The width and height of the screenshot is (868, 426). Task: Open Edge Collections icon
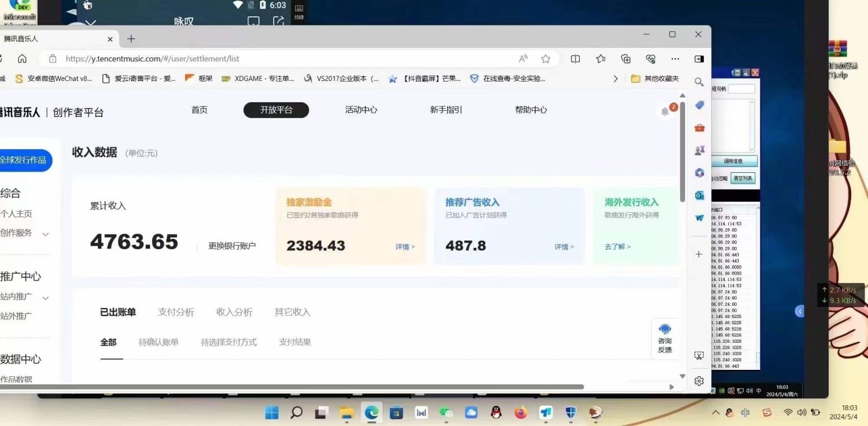coord(626,58)
